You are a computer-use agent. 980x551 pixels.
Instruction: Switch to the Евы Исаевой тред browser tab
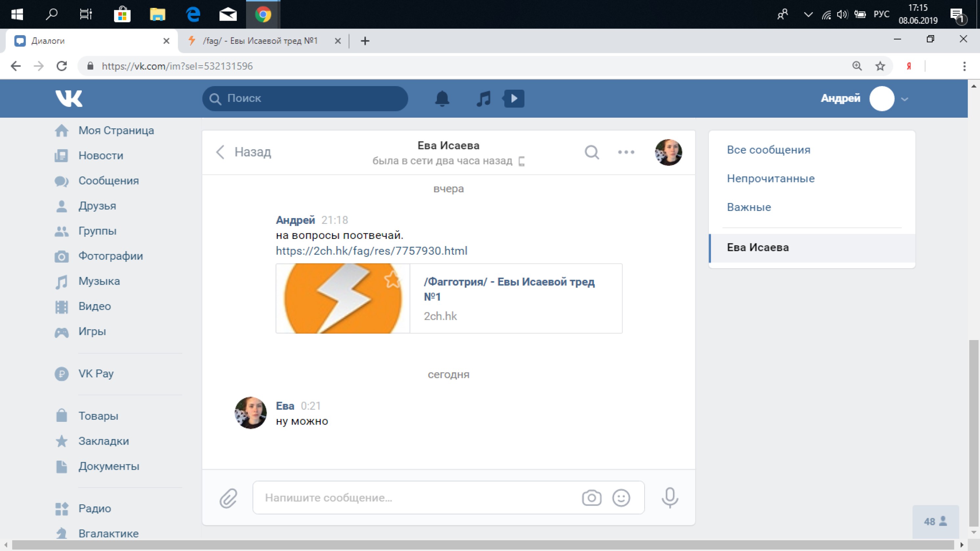(260, 41)
